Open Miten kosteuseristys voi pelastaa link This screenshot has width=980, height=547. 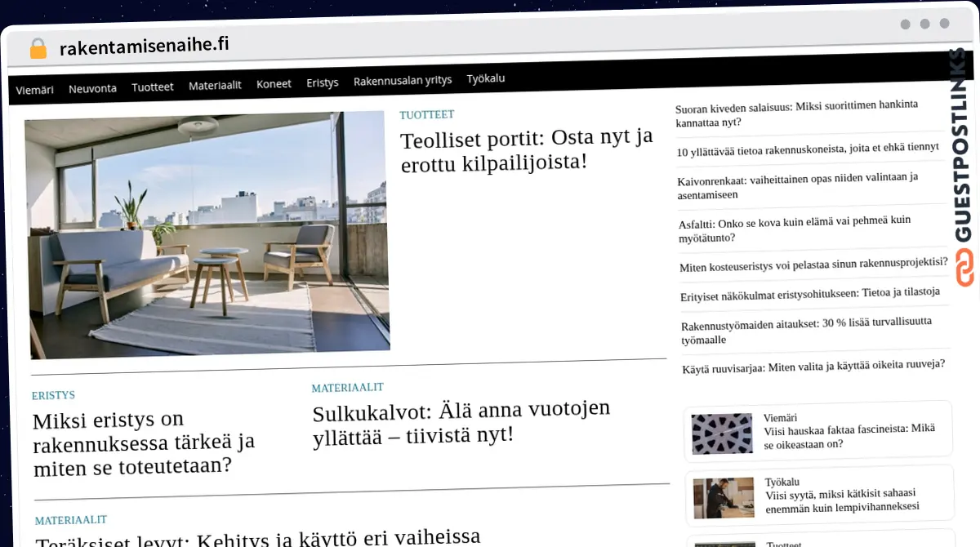coord(813,265)
